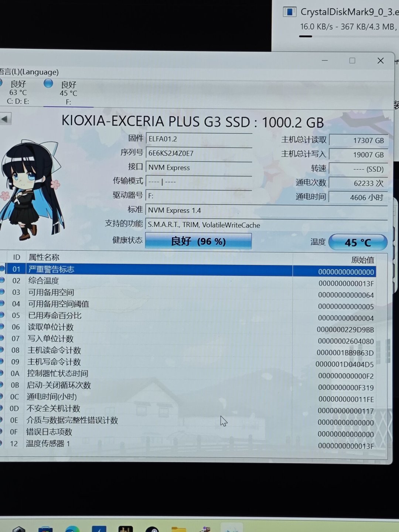This screenshot has height=532, width=399.
Task: Click raw value 0000001D0404D5
Action: [x=345, y=365]
